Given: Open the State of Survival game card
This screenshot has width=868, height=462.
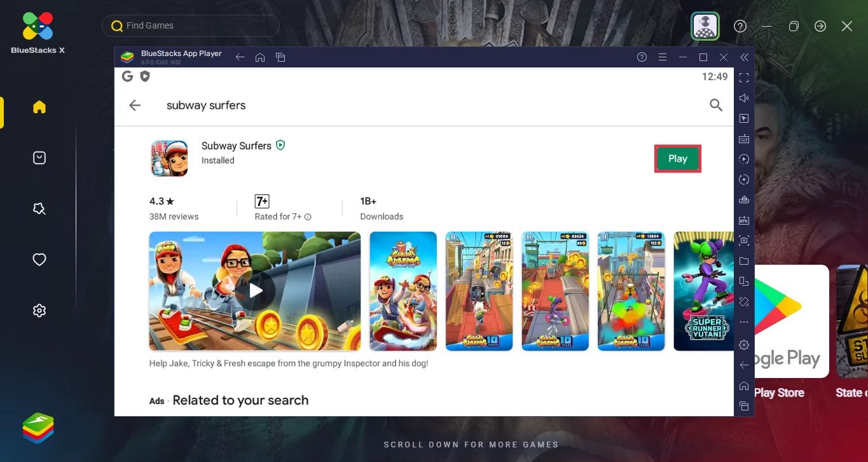Looking at the screenshot, I should point(852,321).
